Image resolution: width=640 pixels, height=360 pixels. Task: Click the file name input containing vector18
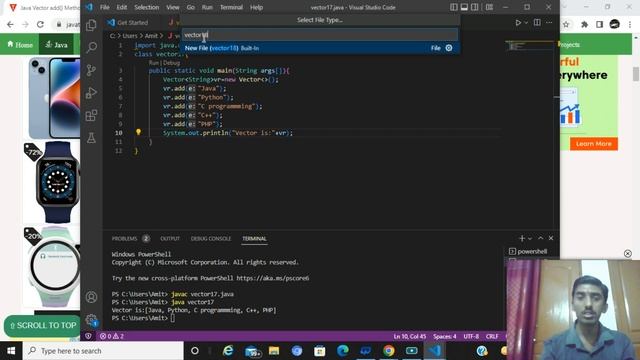coord(320,35)
